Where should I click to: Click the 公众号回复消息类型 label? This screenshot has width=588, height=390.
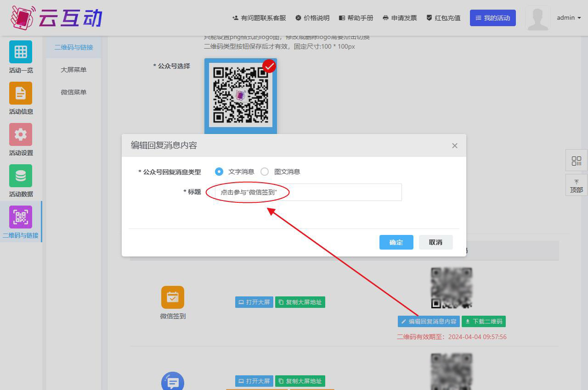(x=170, y=172)
